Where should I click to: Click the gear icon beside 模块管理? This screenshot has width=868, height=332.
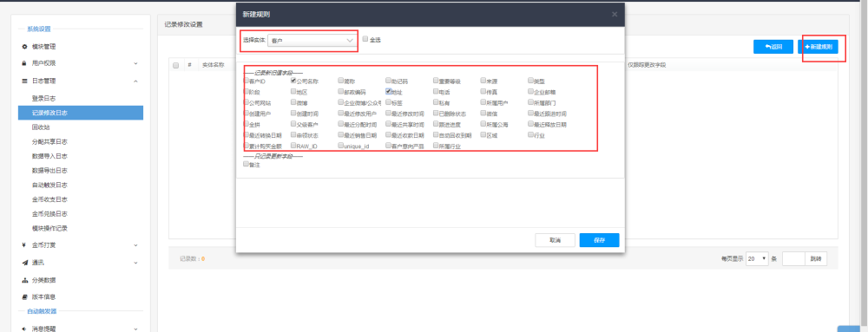click(24, 47)
